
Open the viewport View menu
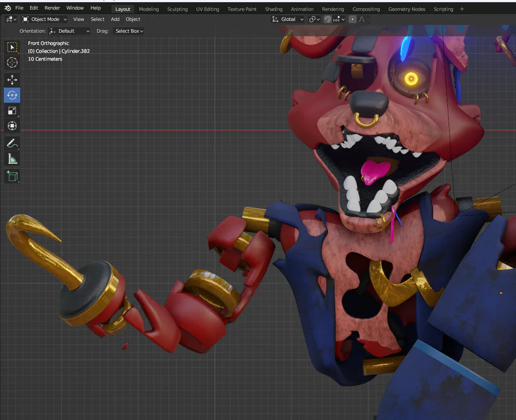[79, 19]
